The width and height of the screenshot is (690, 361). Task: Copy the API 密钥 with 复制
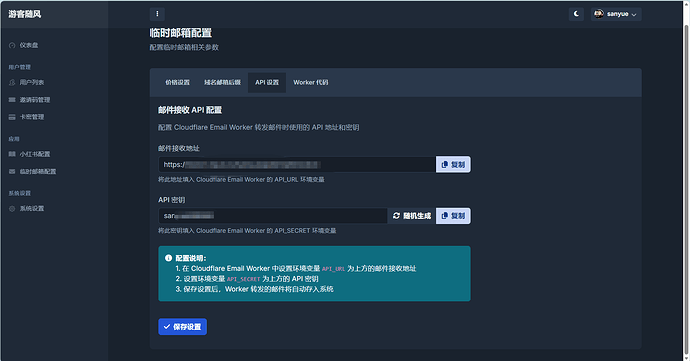pyautogui.click(x=453, y=216)
